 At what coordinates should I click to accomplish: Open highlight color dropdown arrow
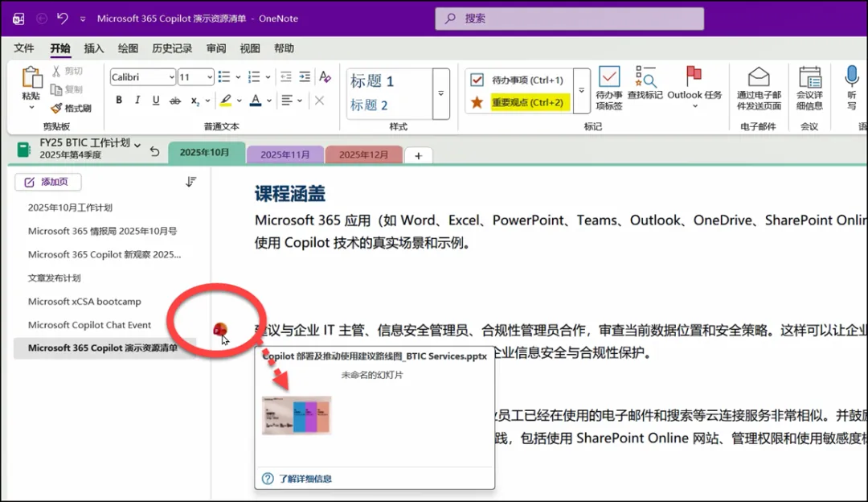click(240, 101)
